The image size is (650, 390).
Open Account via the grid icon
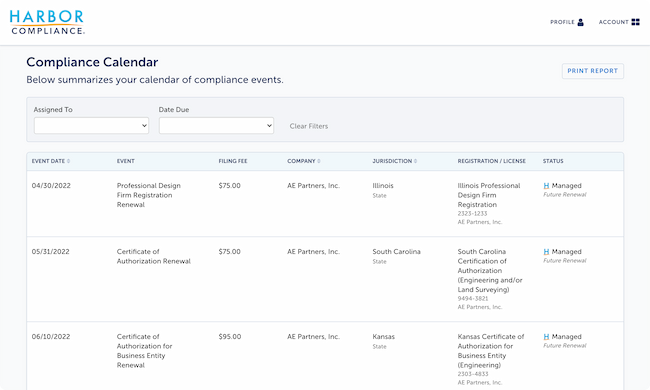[x=635, y=22]
